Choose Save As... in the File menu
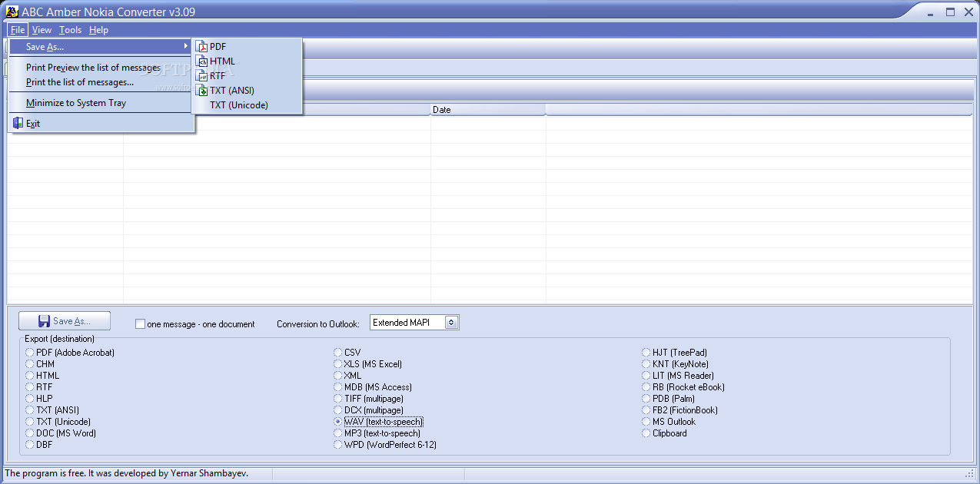This screenshot has height=484, width=980. click(101, 47)
